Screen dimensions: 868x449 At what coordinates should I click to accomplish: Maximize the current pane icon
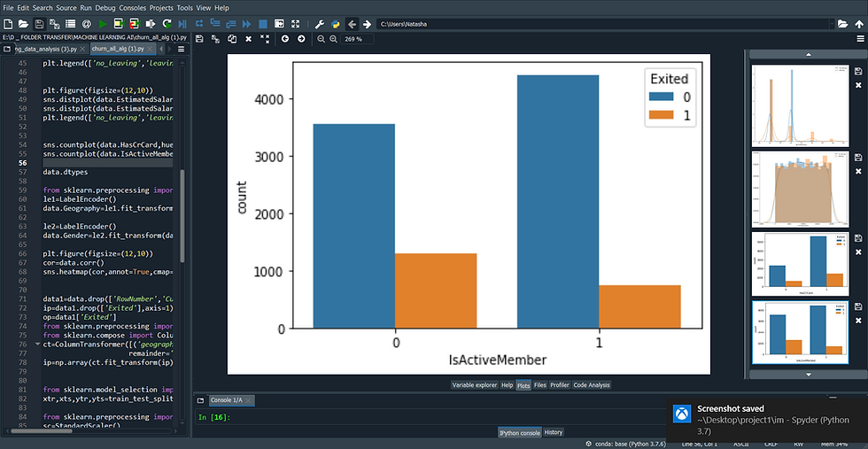[x=280, y=24]
